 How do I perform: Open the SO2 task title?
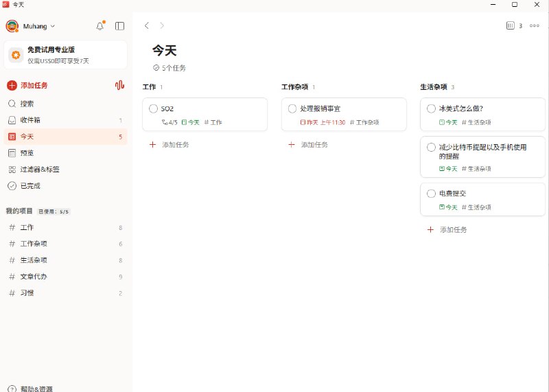pyautogui.click(x=167, y=108)
